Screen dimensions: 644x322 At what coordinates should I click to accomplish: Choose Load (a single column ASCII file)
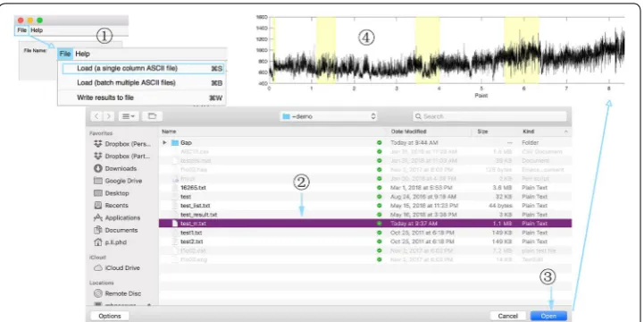pyautogui.click(x=143, y=69)
